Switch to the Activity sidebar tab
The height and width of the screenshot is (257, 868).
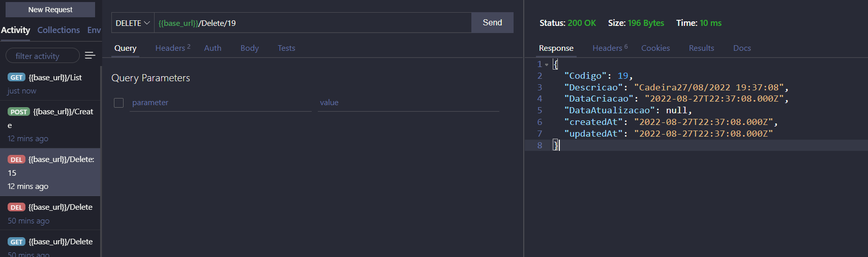pyautogui.click(x=16, y=30)
